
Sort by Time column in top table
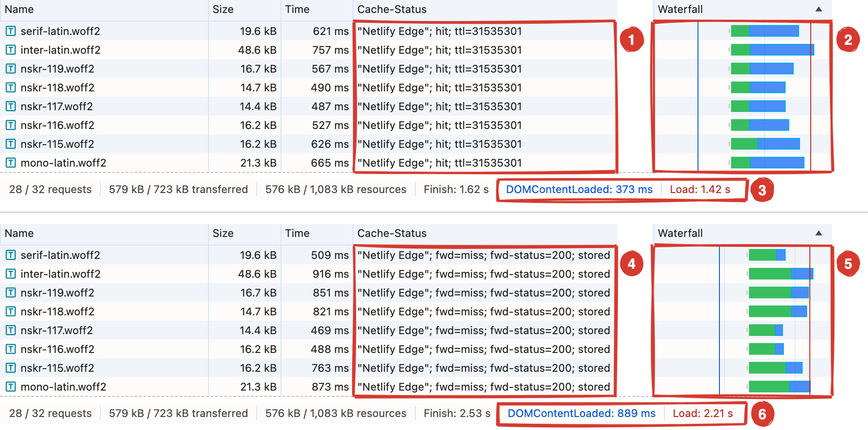317,10
